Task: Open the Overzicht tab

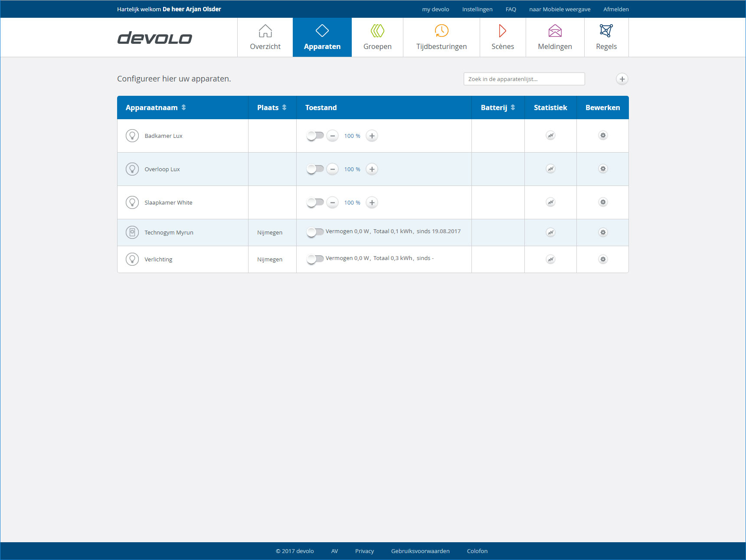Action: pyautogui.click(x=265, y=37)
